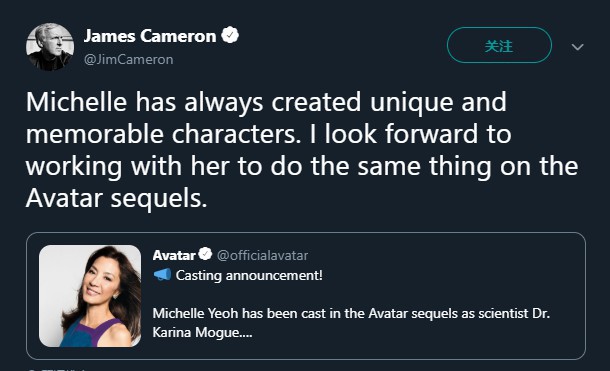Click the 'Avatar sequels.' line of main tweet
610x371 pixels.
pos(117,198)
